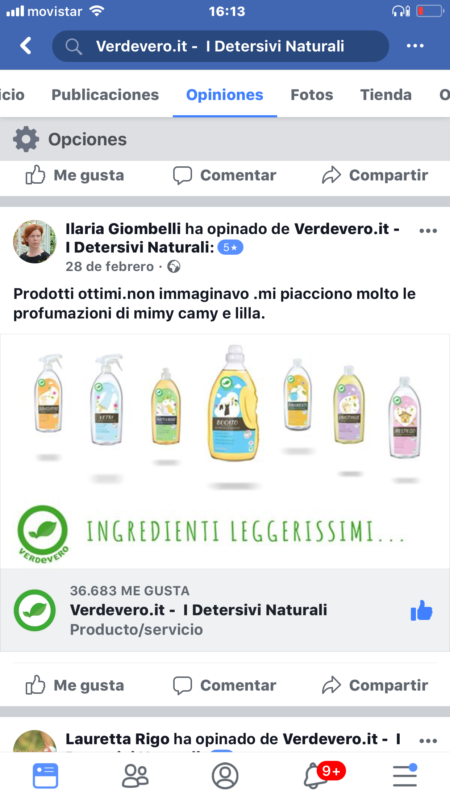Open Opciones gear settings
This screenshot has height=800, width=450.
(x=70, y=139)
